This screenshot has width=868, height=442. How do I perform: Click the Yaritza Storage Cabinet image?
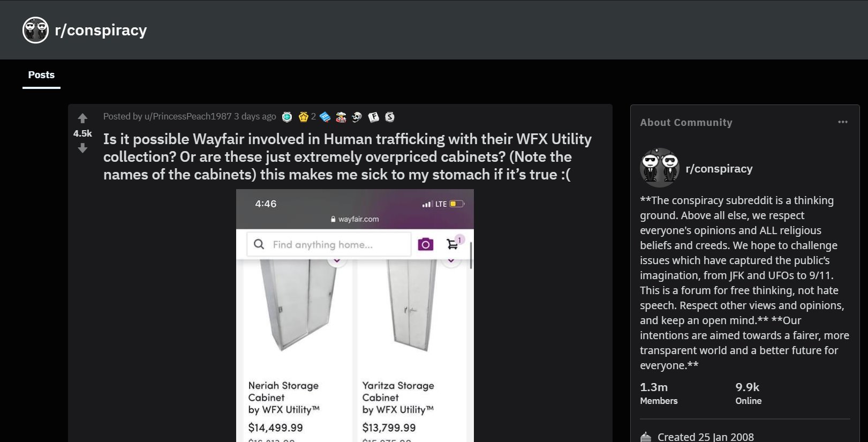(412, 305)
